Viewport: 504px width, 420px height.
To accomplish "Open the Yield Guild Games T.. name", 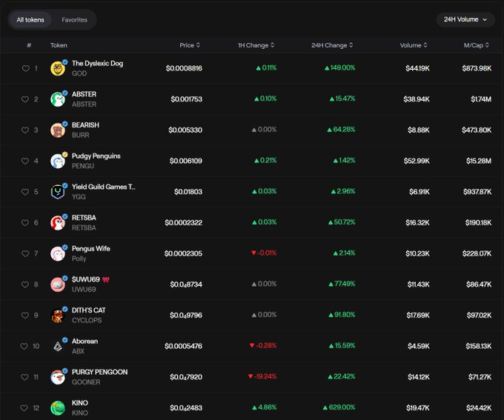I will click(104, 187).
